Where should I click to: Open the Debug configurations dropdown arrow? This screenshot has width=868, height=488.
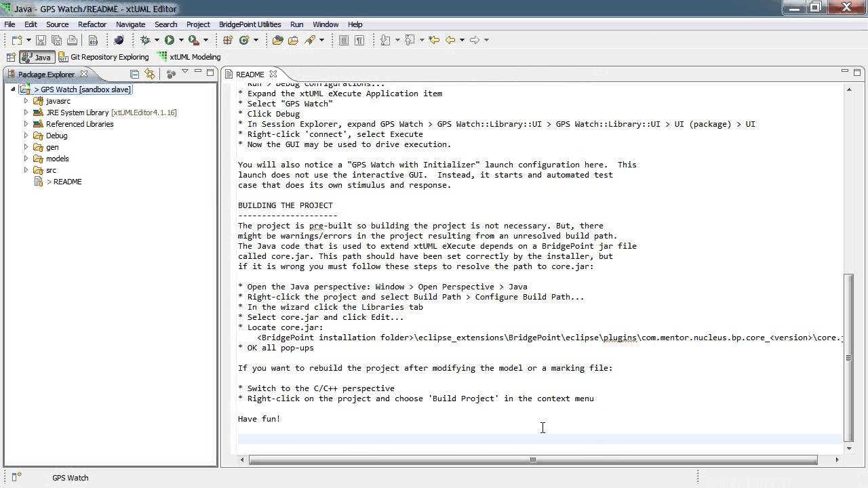[157, 40]
